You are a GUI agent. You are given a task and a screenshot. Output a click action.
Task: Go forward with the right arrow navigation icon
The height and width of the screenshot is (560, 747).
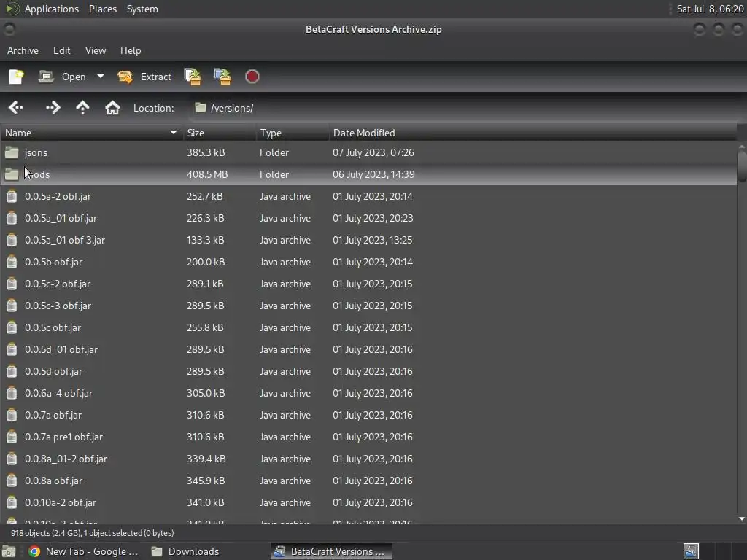click(x=53, y=108)
